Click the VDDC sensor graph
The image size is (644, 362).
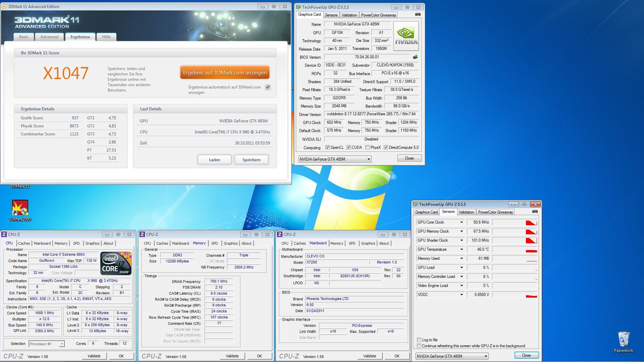515,295
